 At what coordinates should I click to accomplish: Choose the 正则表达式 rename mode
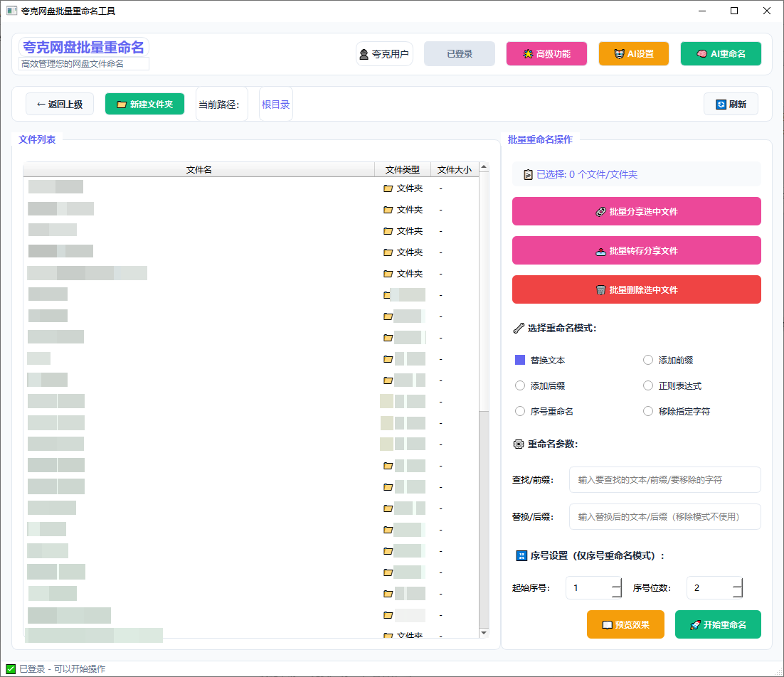(648, 386)
